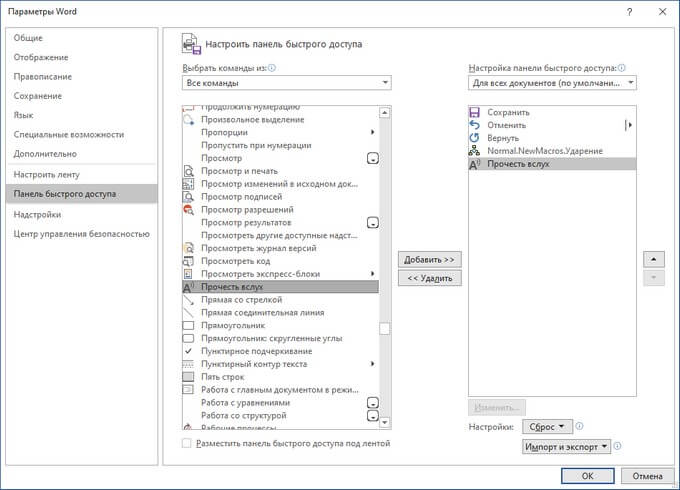Click the Просмотр и печать icon
The width and height of the screenshot is (680, 490).
189,171
